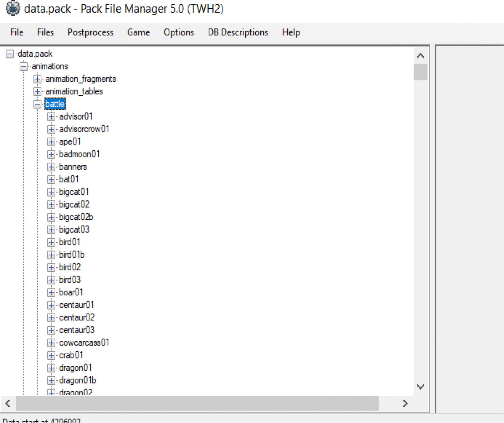Select the bat01 tree item

[x=69, y=179]
